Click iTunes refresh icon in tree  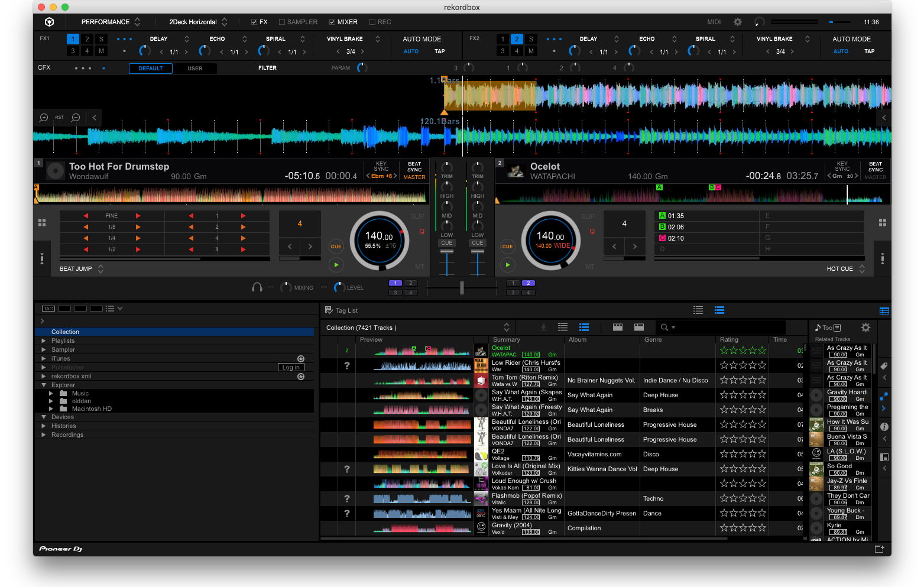coord(301,359)
